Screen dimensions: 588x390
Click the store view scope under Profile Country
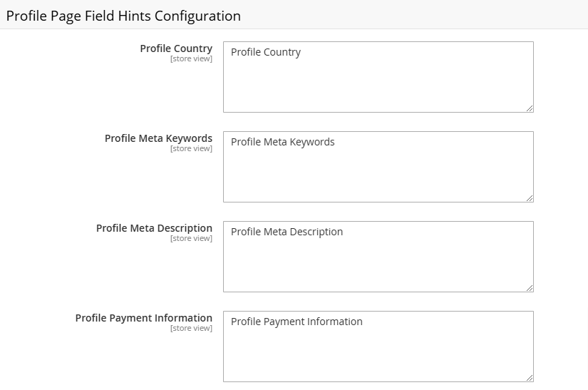pyautogui.click(x=191, y=59)
